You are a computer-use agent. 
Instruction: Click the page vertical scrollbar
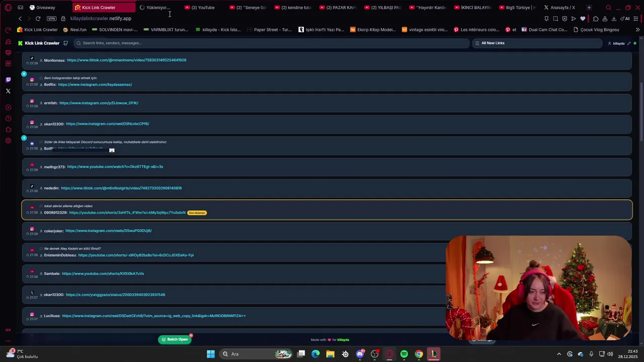641,111
